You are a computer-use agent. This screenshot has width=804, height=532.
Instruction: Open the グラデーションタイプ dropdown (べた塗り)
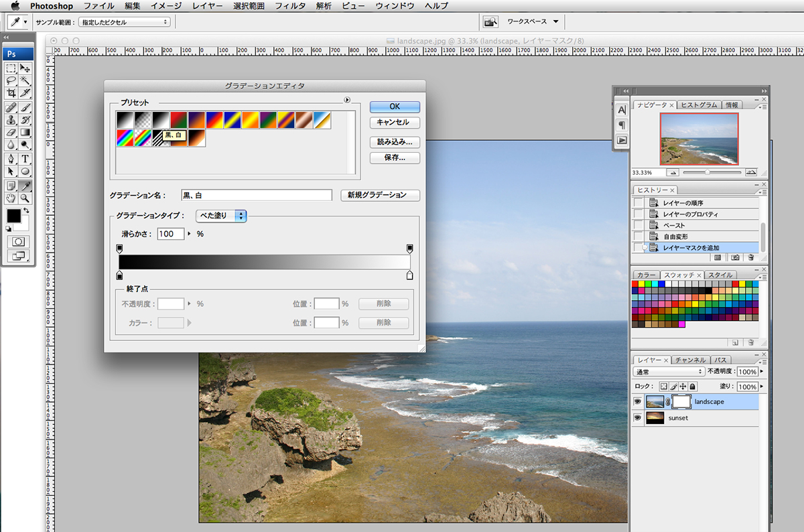tap(221, 216)
